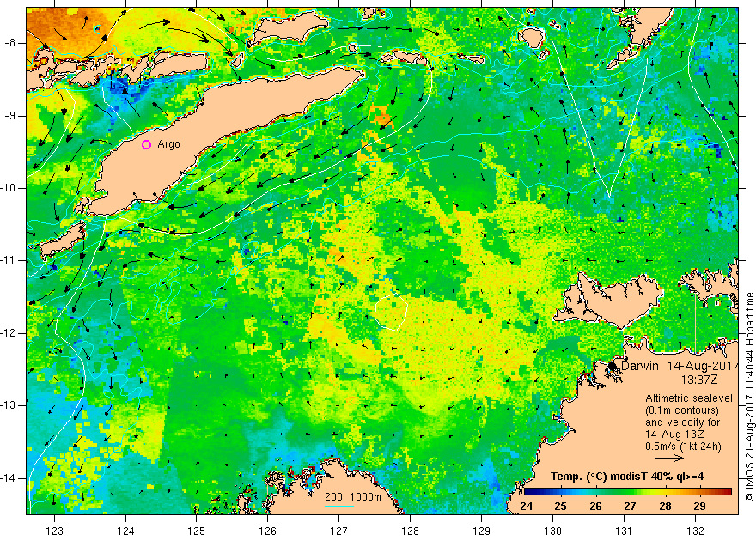Click the black Darwin location dot
The image size is (756, 541).
(613, 366)
